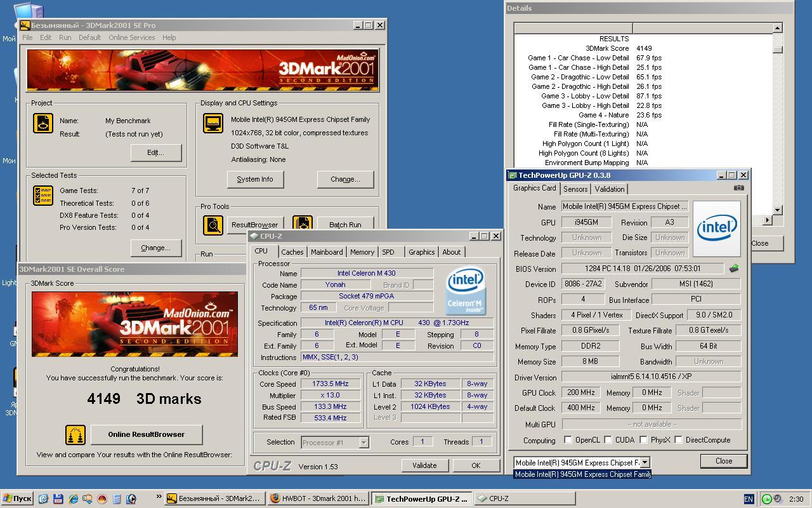This screenshot has height=508, width=812.
Task: Click the EN language indicator
Action: coord(749,499)
